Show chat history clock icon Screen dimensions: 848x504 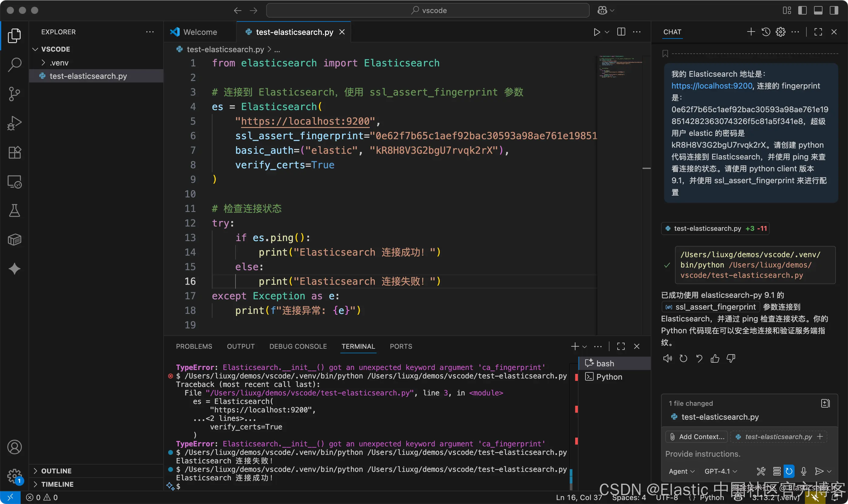pyautogui.click(x=766, y=32)
